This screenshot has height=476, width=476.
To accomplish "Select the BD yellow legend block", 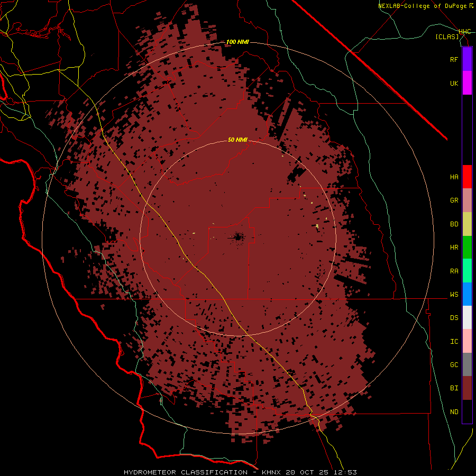I will [x=467, y=224].
